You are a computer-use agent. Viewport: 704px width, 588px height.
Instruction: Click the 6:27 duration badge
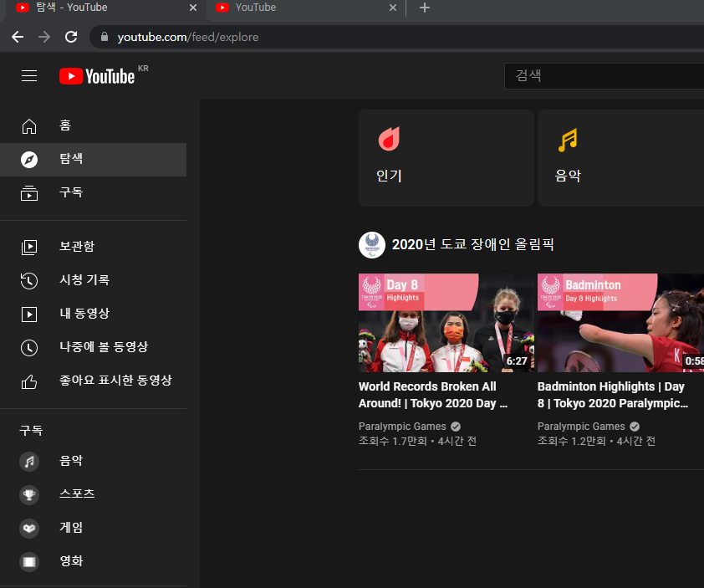coord(517,361)
